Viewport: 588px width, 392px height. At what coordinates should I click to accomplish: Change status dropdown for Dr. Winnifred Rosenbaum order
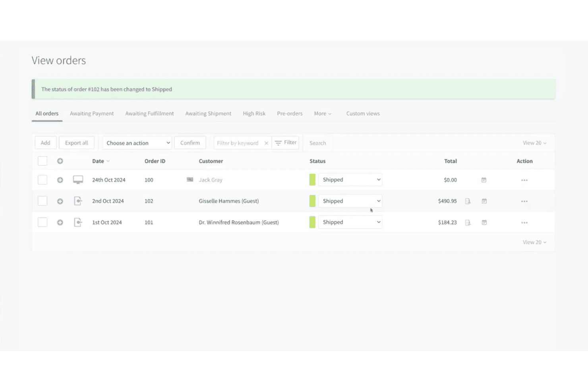click(x=350, y=222)
